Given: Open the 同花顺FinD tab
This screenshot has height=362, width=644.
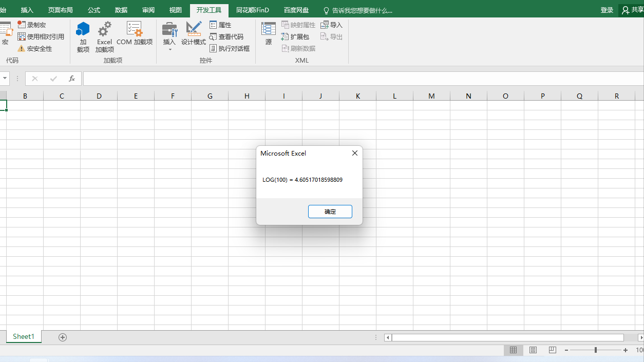Looking at the screenshot, I should [x=253, y=10].
